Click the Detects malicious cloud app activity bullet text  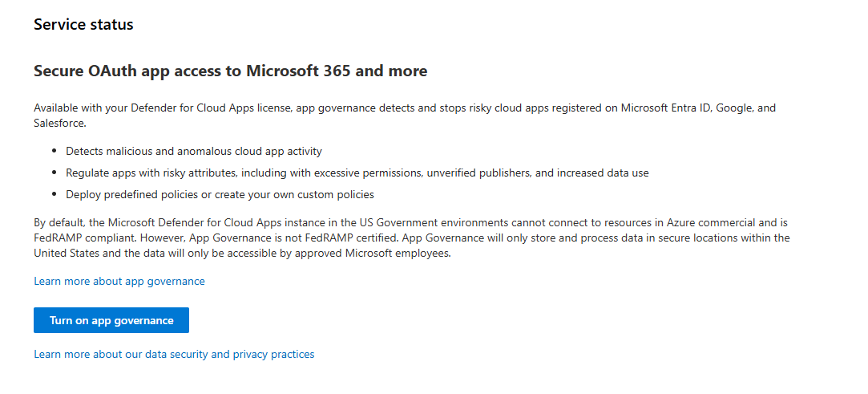(x=194, y=151)
